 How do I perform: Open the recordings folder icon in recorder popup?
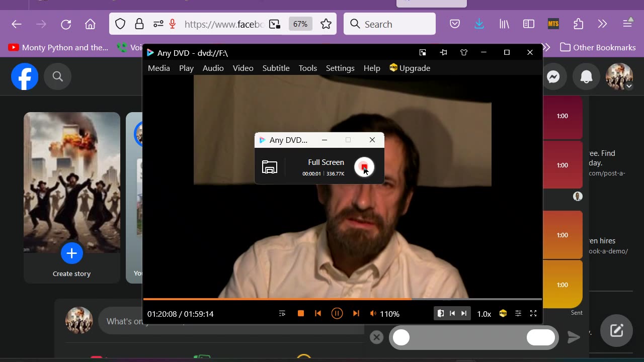(x=270, y=167)
